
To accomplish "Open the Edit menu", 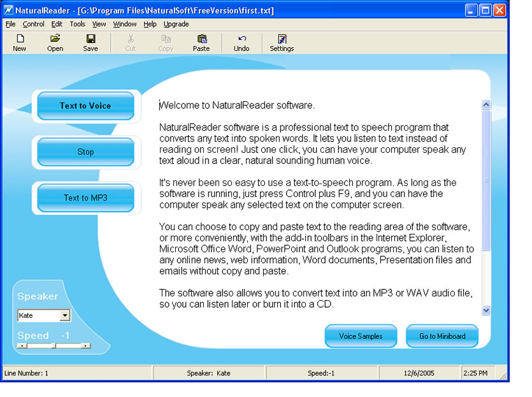I will click(57, 24).
